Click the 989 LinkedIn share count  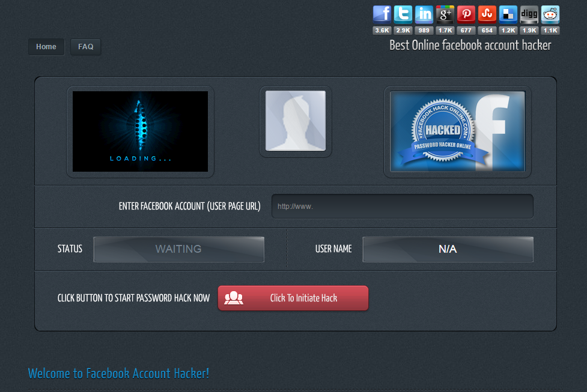tap(424, 30)
